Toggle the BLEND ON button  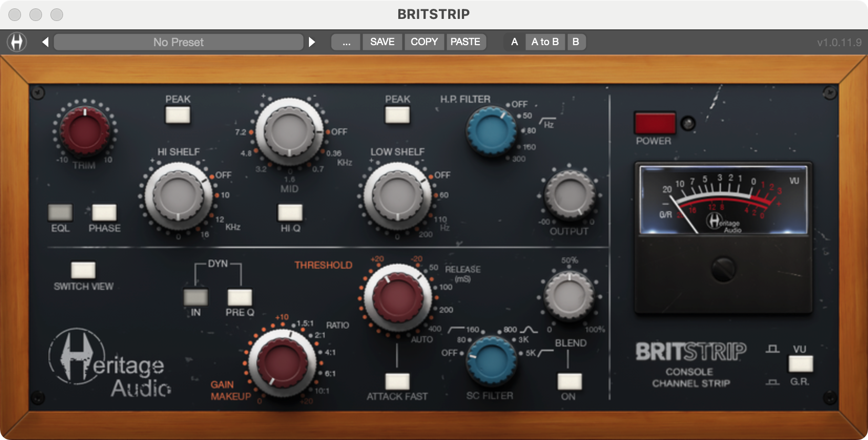coord(569,382)
